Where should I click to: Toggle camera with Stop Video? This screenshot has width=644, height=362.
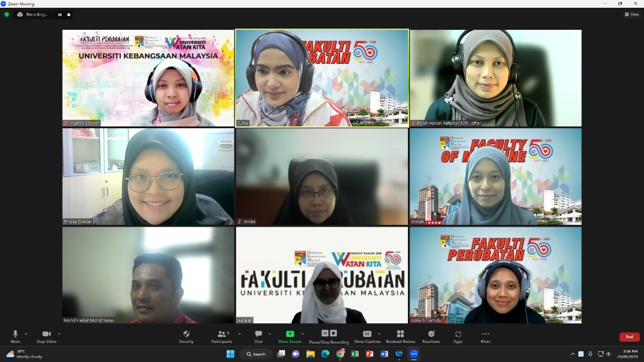pos(46,335)
